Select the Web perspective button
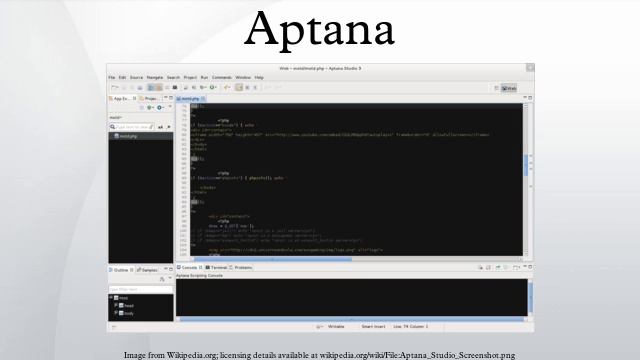Screen dimensions: 640x360 (509, 88)
